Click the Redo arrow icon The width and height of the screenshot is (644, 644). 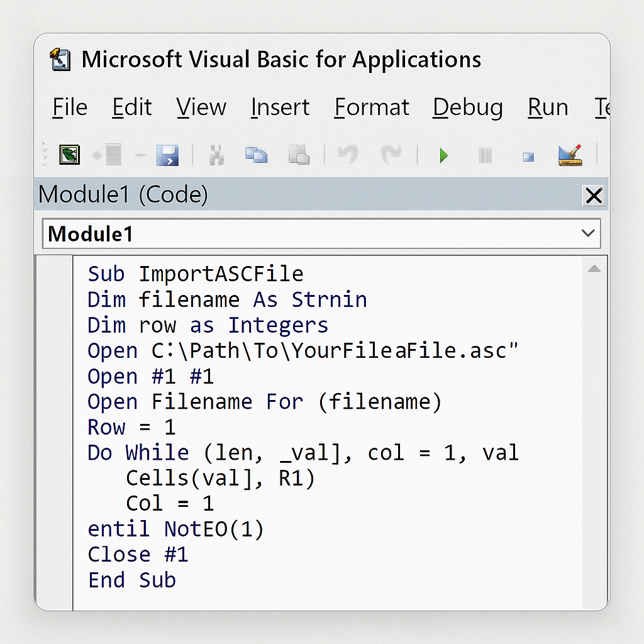(x=391, y=155)
